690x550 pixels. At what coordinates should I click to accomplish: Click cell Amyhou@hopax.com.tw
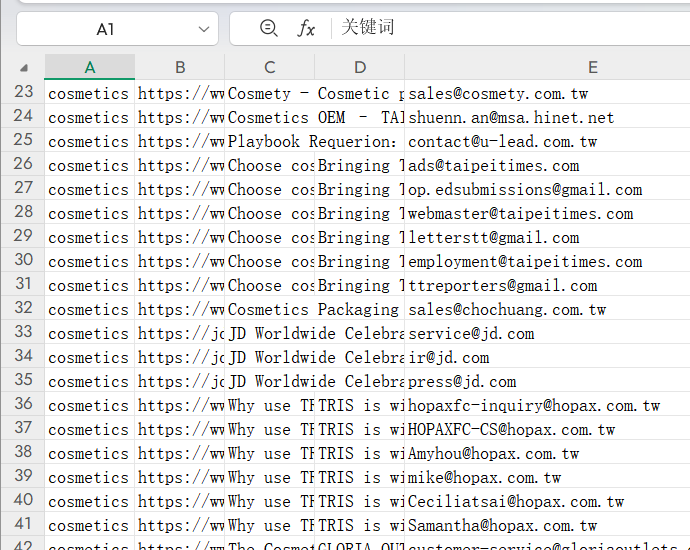pos(547,453)
